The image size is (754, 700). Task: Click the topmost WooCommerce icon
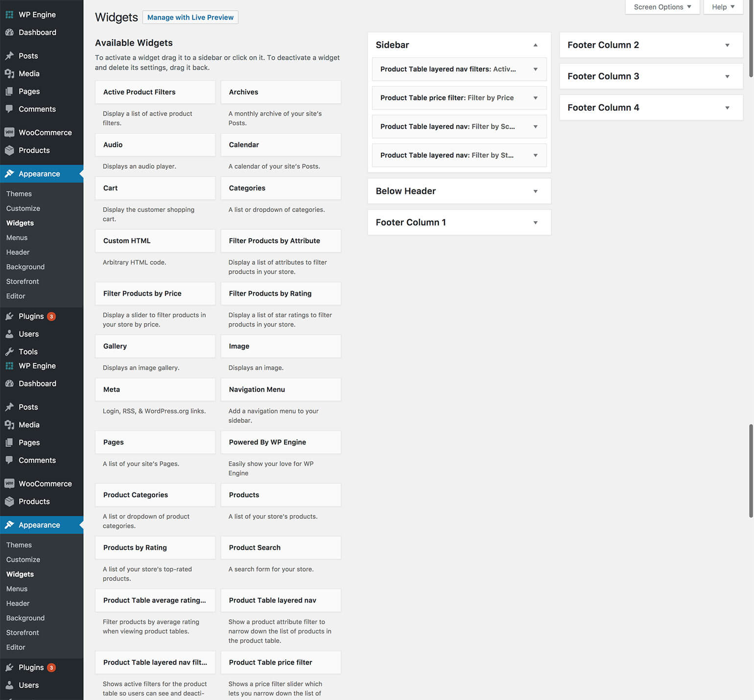[x=9, y=133]
